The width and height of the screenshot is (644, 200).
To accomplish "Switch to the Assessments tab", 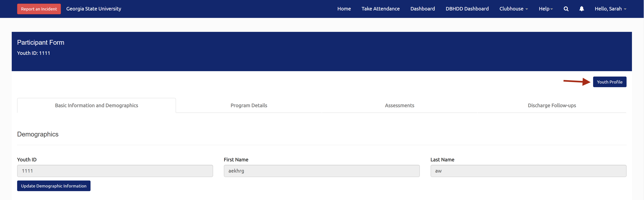I will tap(400, 106).
